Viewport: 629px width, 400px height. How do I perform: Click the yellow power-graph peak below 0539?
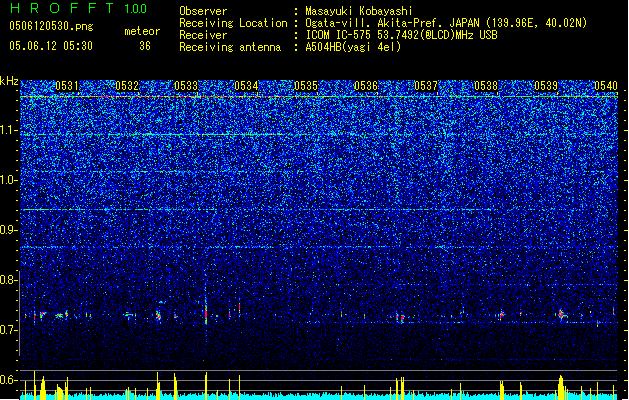click(561, 386)
